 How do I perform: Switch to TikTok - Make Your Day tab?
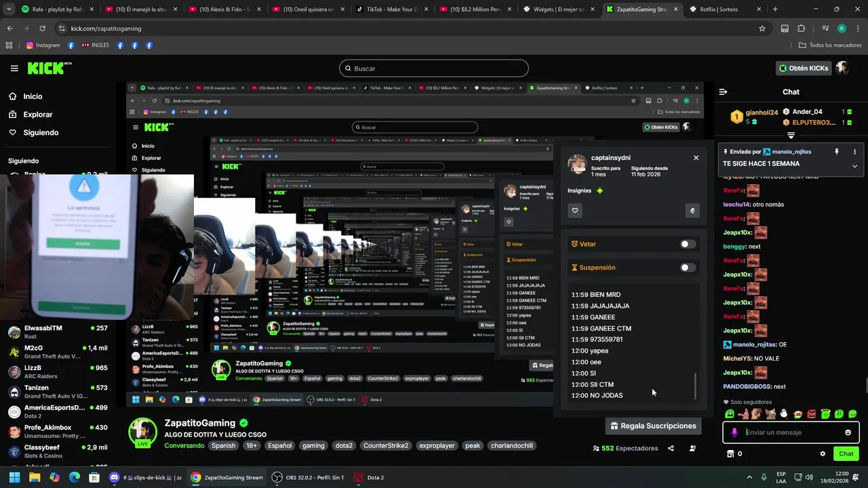point(391,9)
